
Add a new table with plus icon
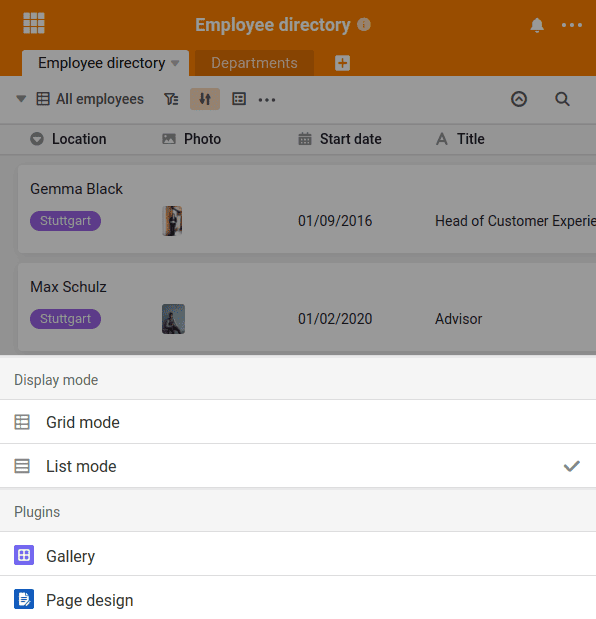(x=343, y=63)
